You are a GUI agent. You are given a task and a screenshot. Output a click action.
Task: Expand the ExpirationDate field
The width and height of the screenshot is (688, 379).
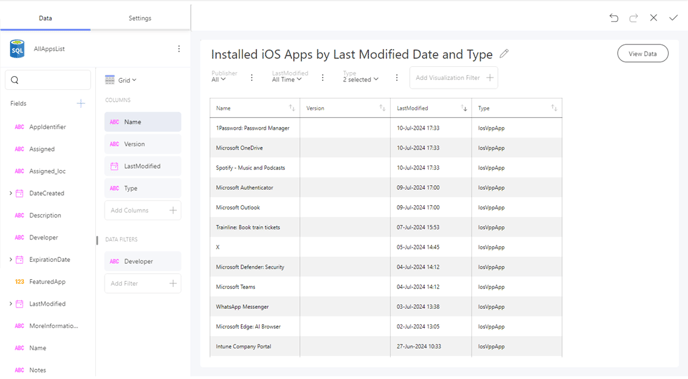click(11, 259)
